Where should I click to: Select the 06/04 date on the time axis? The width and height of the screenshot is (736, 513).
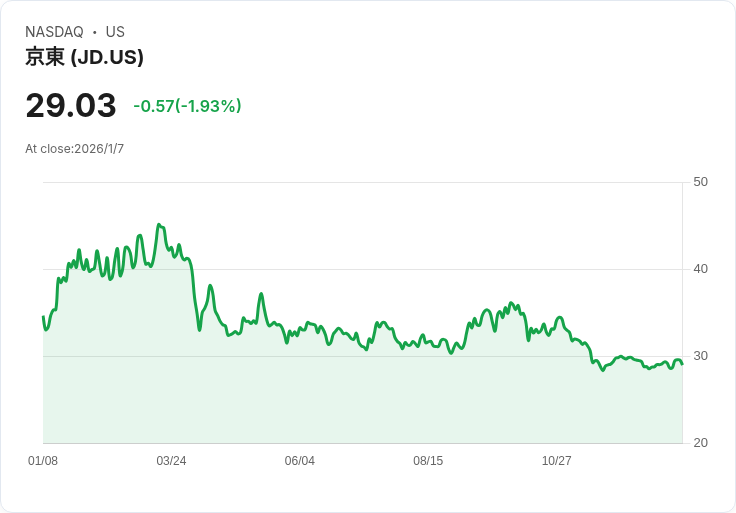[x=300, y=461]
